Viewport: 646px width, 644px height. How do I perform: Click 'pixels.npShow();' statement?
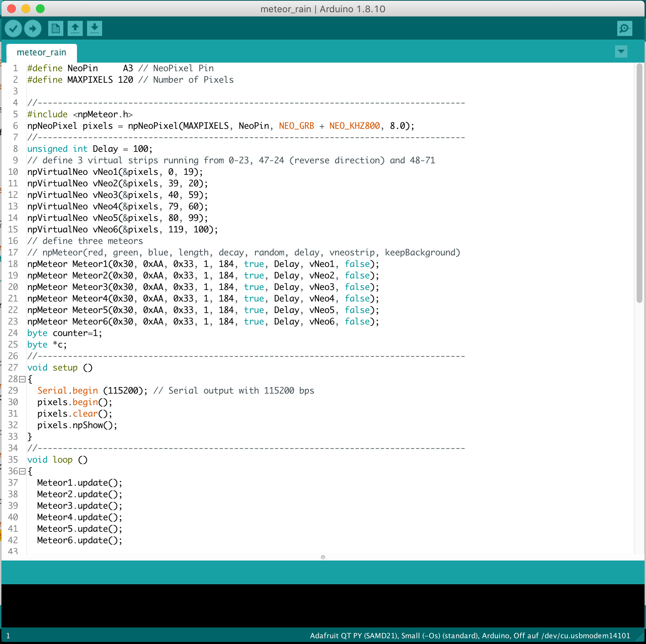click(77, 425)
